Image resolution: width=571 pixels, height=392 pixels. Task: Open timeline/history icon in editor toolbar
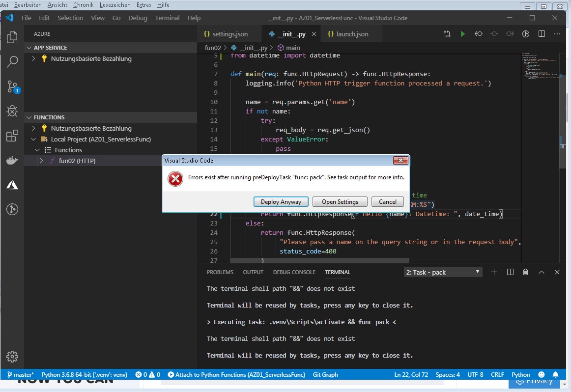[x=525, y=34]
